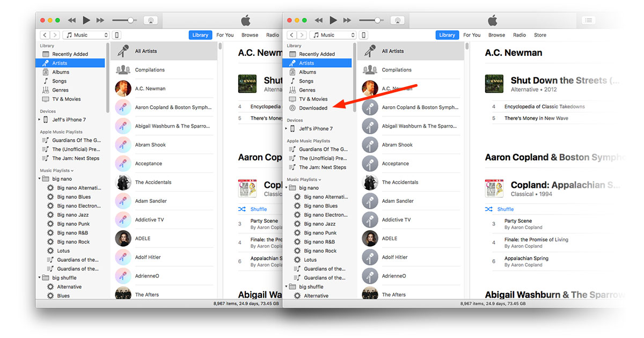Open the Big nano Jazz smart playlist in the front window
The image size is (644, 338).
(x=320, y=224)
